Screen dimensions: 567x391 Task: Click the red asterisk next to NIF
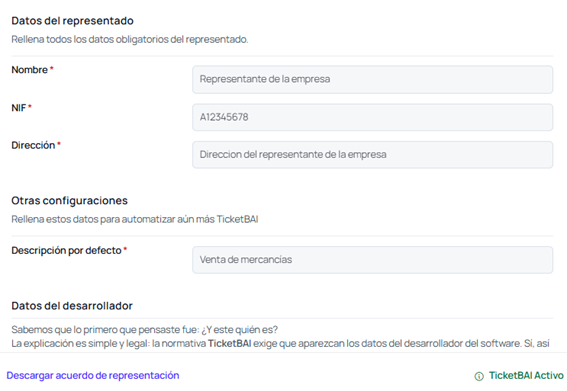pos(30,106)
